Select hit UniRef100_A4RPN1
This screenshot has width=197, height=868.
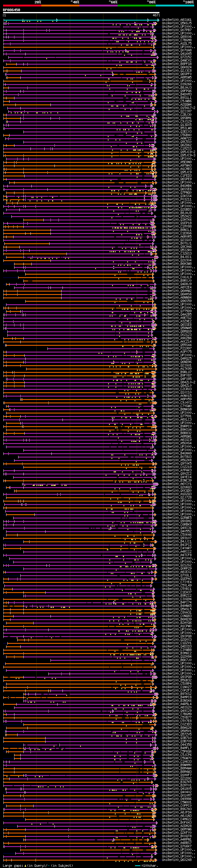coord(177,839)
